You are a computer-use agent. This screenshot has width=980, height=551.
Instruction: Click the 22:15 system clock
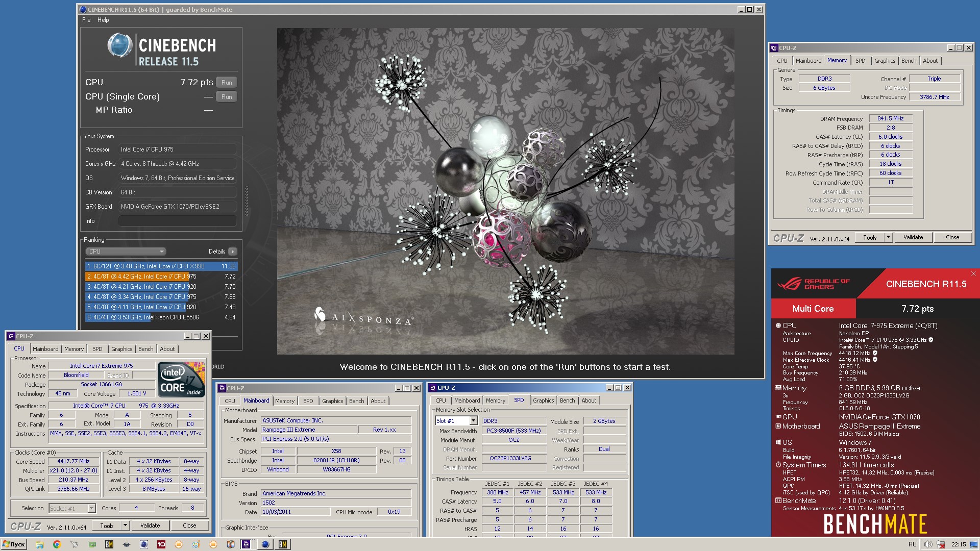(958, 544)
